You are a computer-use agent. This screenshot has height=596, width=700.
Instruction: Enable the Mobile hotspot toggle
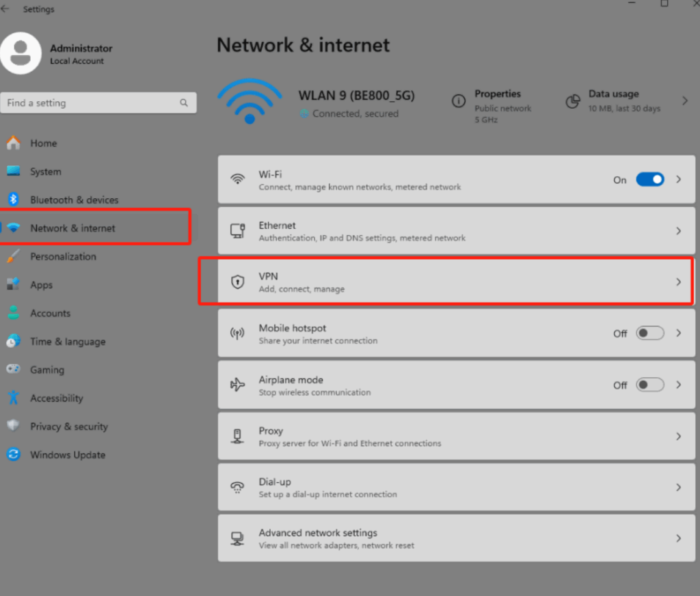coord(649,334)
